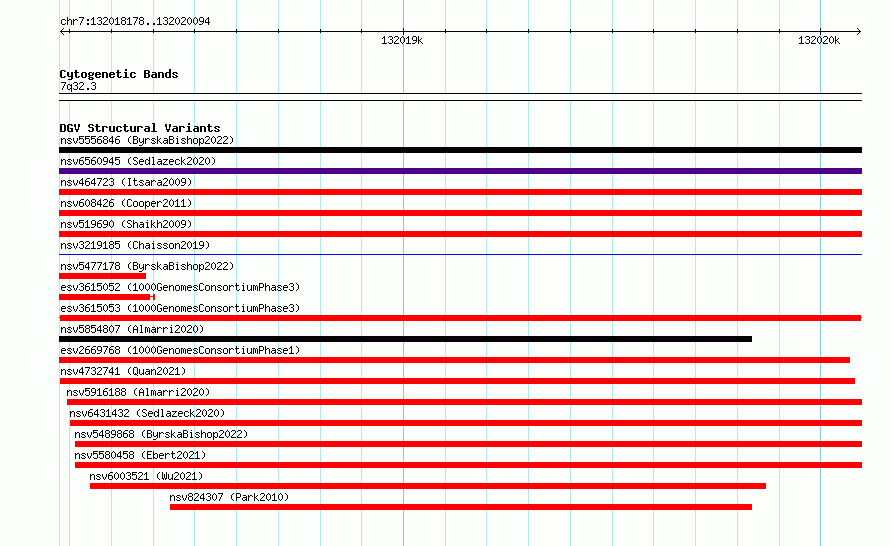Open variant nsv5477178 (ByrskaBishop2022) label
This screenshot has height=546, width=890.
[x=147, y=266]
